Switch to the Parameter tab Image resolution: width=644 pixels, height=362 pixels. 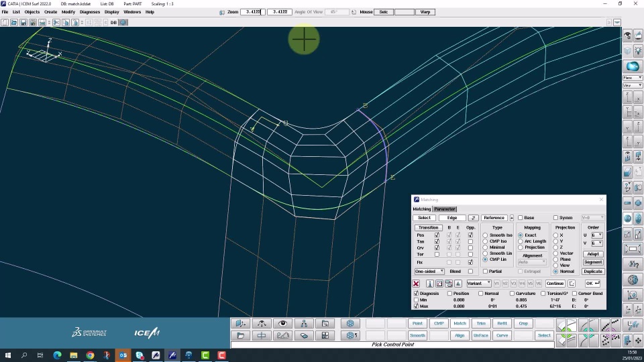(445, 209)
